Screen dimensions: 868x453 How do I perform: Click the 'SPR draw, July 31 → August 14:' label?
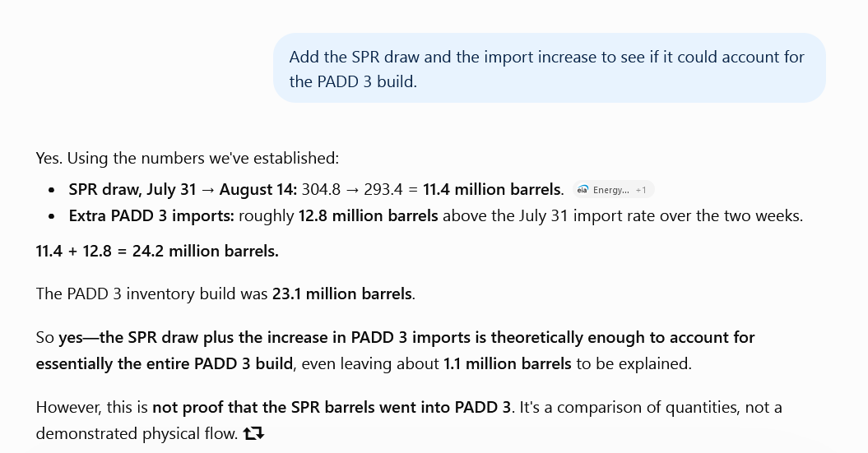(x=183, y=190)
